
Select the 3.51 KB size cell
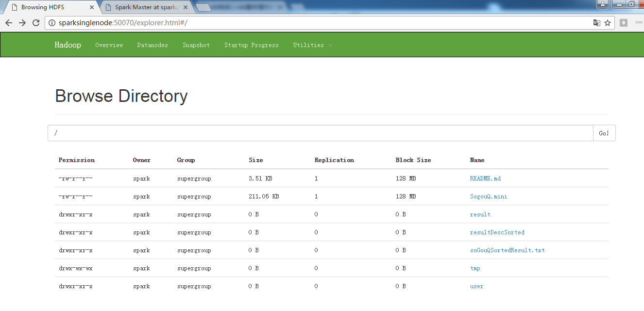click(x=260, y=179)
